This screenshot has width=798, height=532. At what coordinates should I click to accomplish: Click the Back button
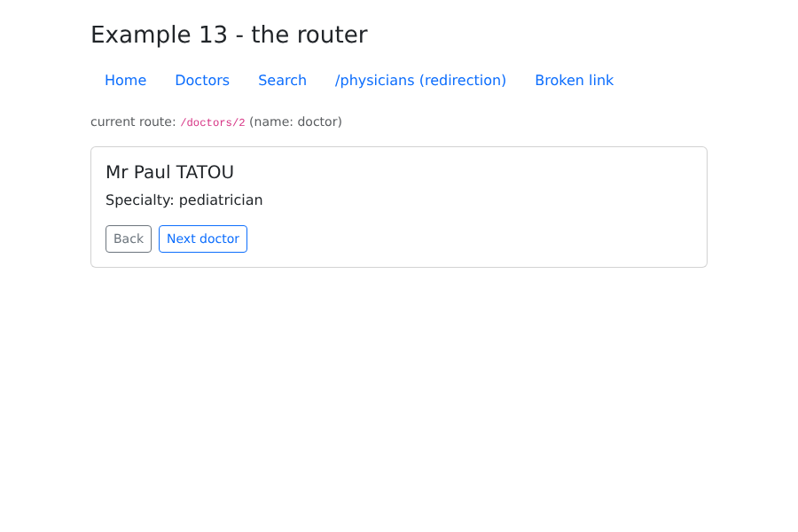129,239
